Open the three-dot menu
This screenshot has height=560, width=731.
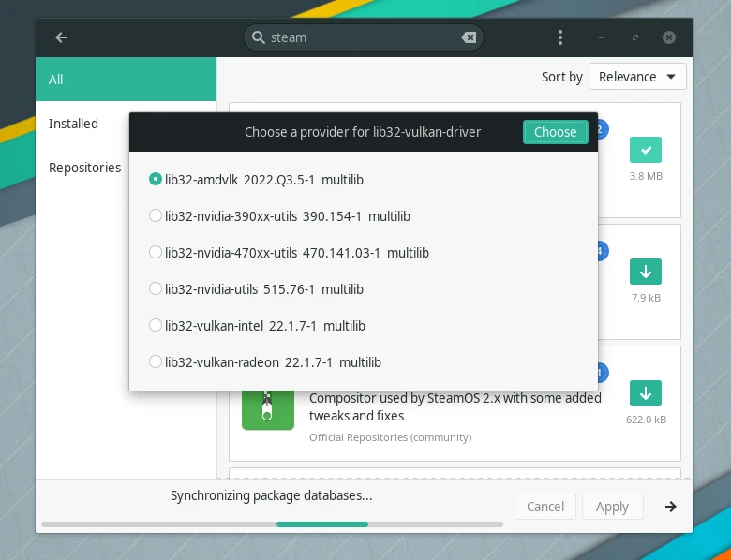[x=560, y=37]
